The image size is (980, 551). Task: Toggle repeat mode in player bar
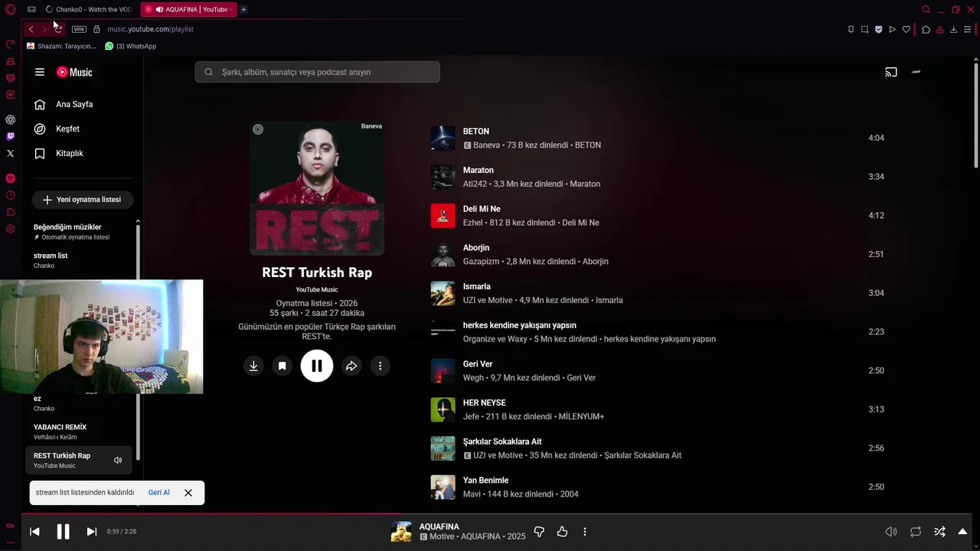point(916,531)
